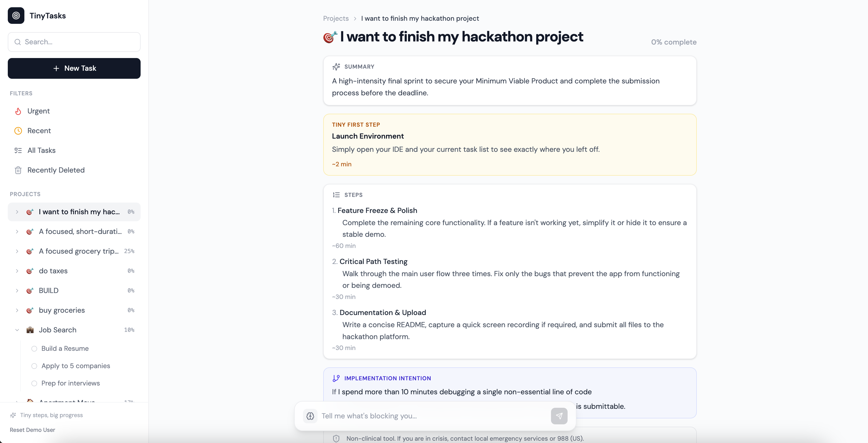The width and height of the screenshot is (868, 443).
Task: Expand the buy groceries project chevron
Action: tap(17, 310)
